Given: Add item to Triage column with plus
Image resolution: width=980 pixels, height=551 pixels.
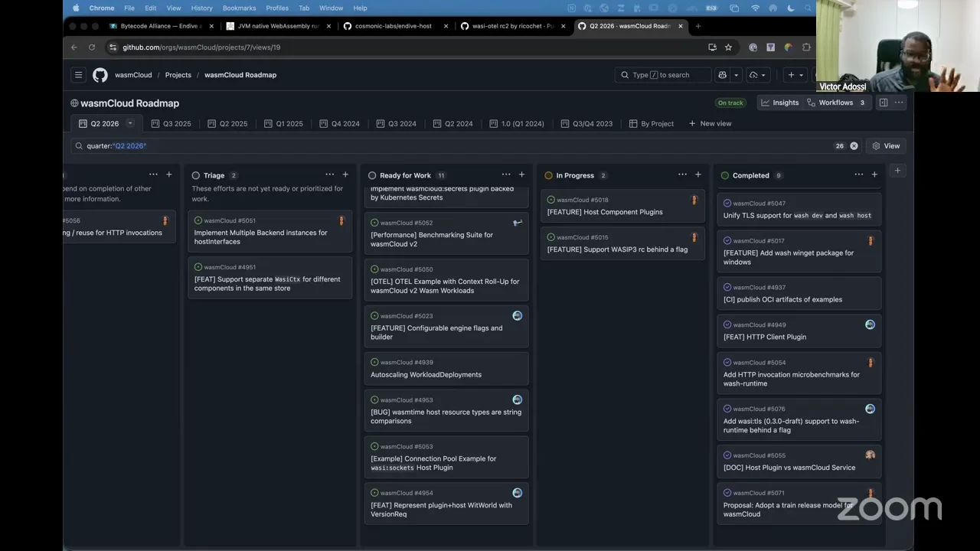Looking at the screenshot, I should pyautogui.click(x=345, y=175).
